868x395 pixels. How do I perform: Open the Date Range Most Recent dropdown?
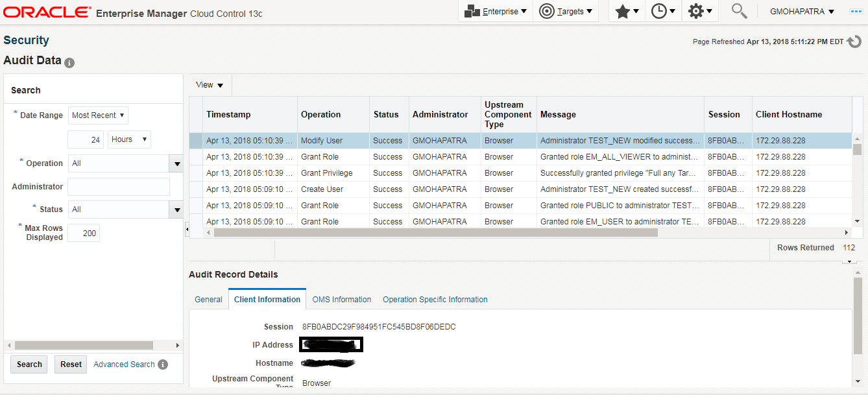98,115
